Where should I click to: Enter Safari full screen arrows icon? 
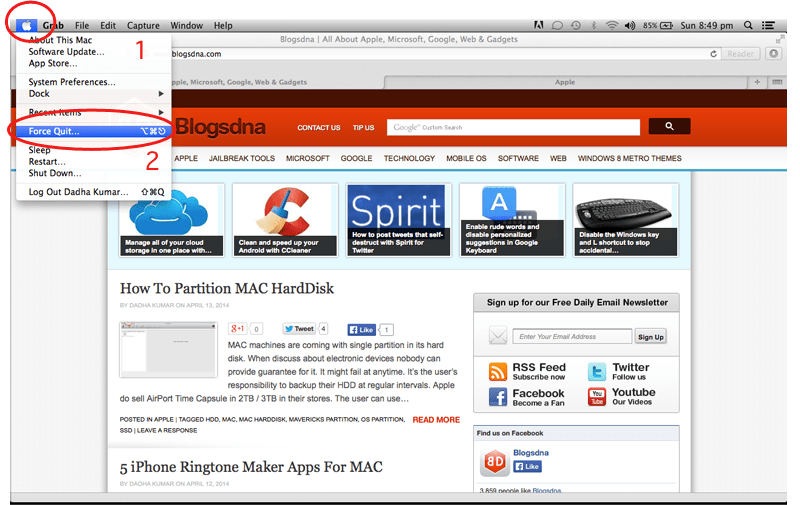(x=779, y=39)
